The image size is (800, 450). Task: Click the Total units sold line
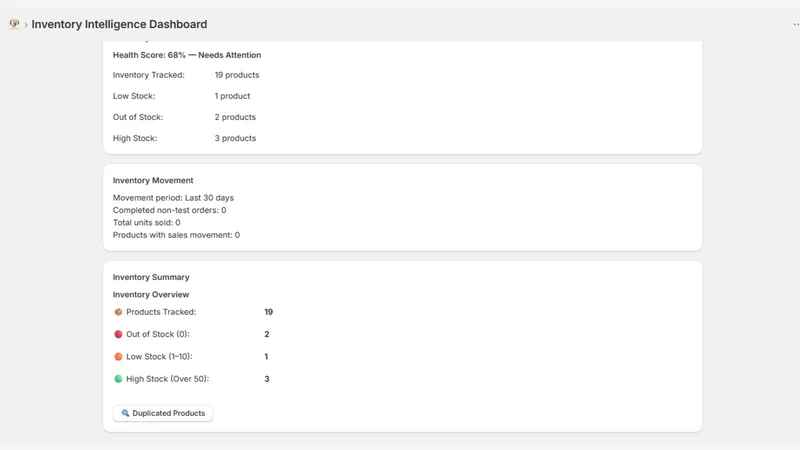(x=146, y=222)
